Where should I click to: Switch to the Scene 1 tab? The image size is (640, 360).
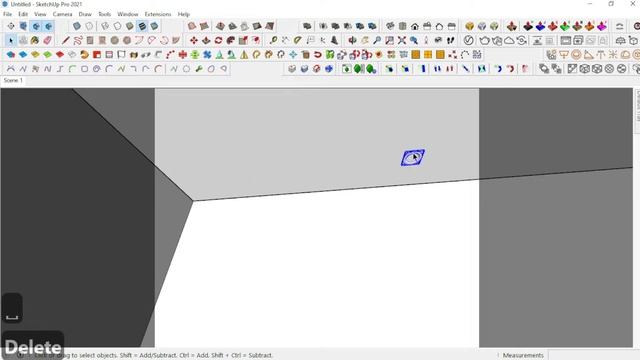coord(13,80)
